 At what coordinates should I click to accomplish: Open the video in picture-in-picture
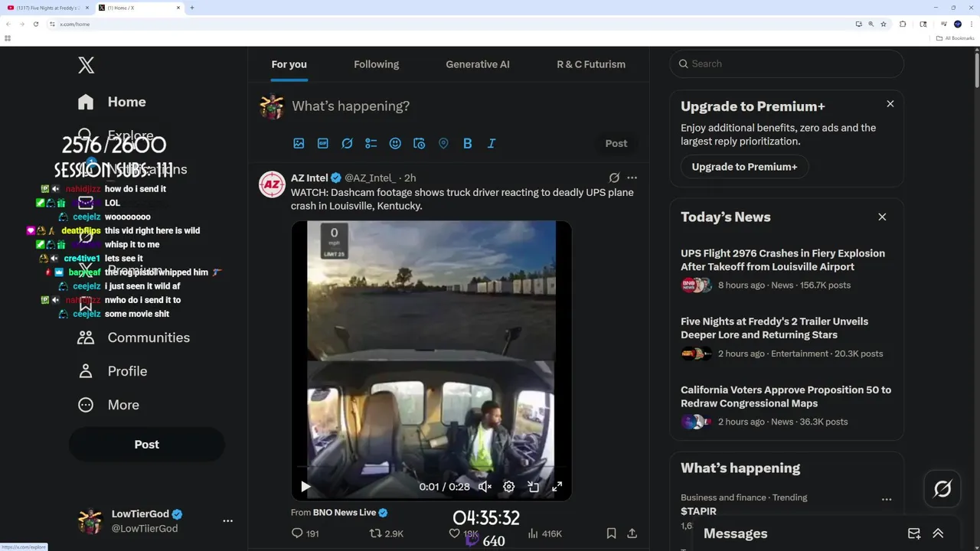(534, 487)
